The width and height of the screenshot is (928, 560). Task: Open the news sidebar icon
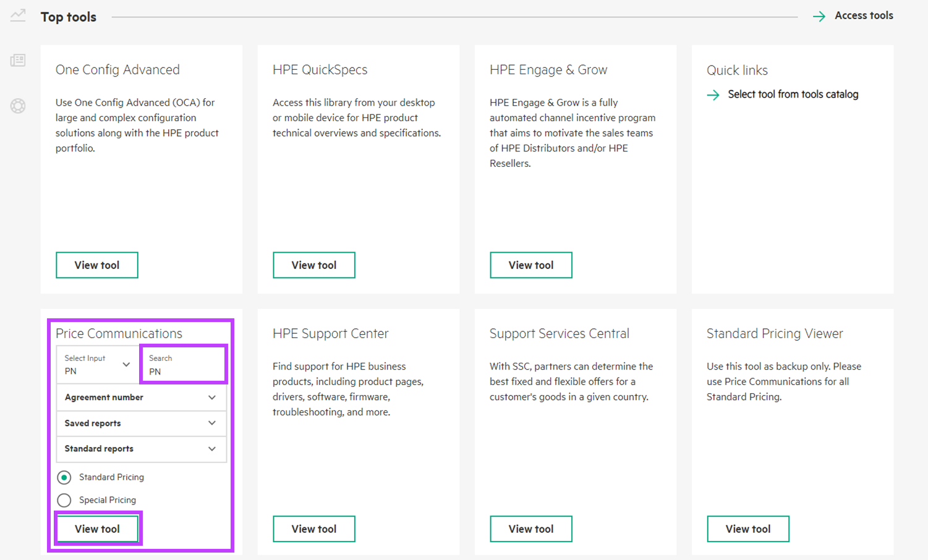click(18, 60)
